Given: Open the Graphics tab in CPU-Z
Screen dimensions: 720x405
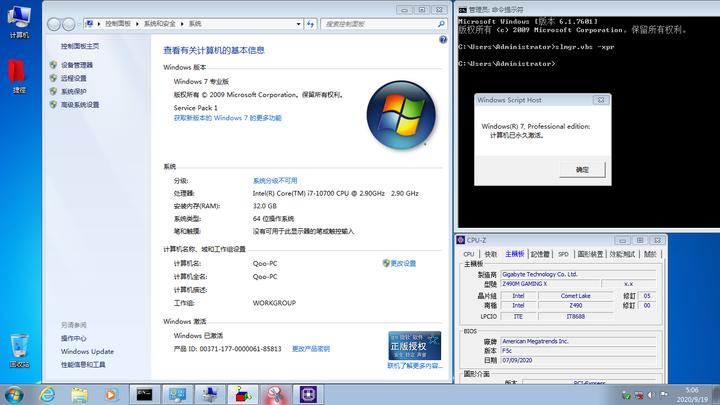Looking at the screenshot, I should [x=590, y=254].
